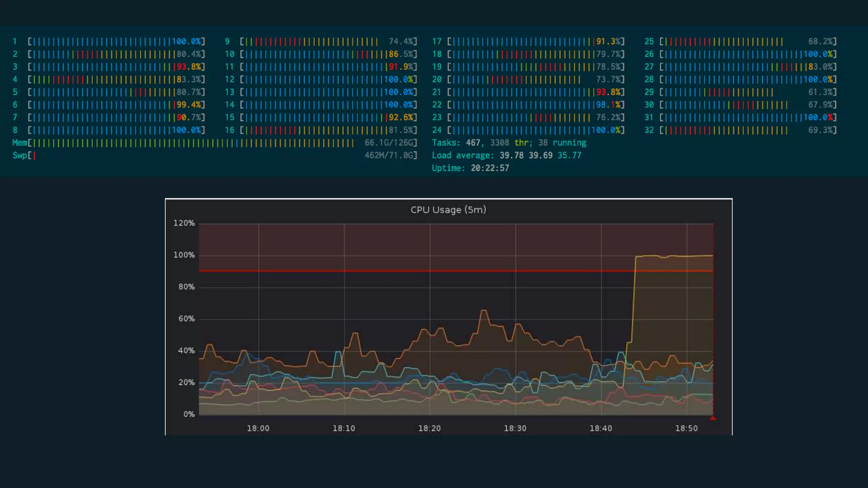Click the Load average text line
Viewport: 868px width, 488px height.
click(x=506, y=155)
